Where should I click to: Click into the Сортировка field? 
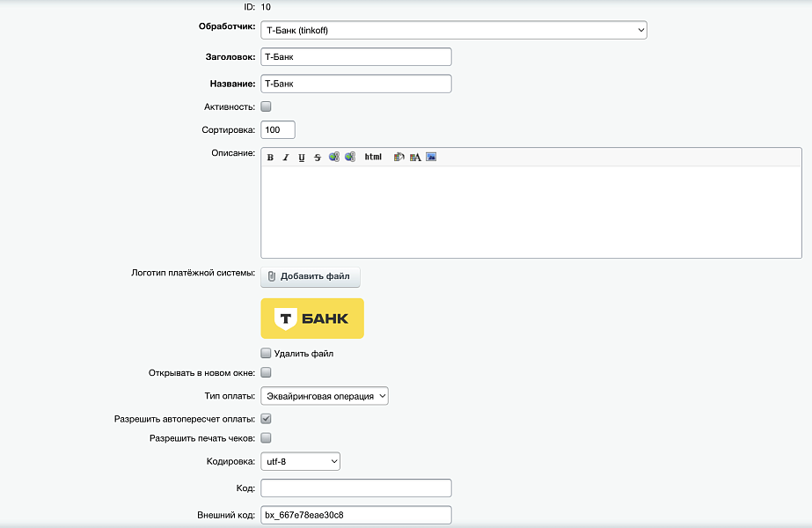pos(278,129)
